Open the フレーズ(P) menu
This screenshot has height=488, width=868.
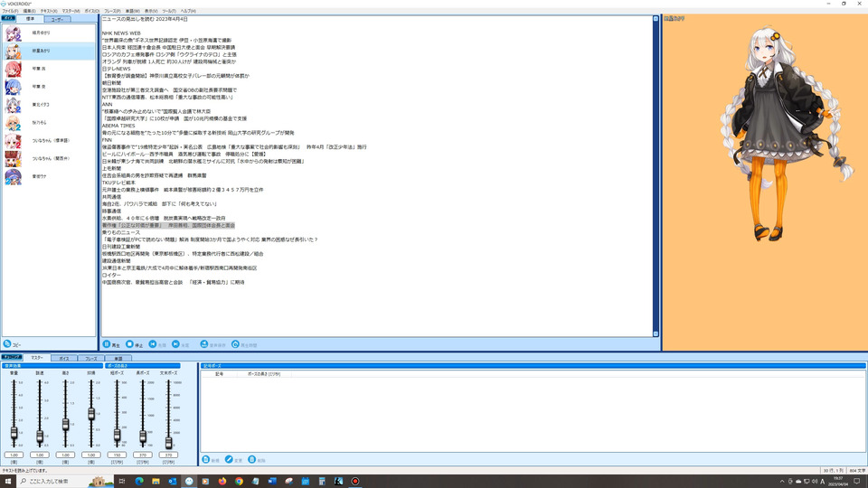coord(112,11)
